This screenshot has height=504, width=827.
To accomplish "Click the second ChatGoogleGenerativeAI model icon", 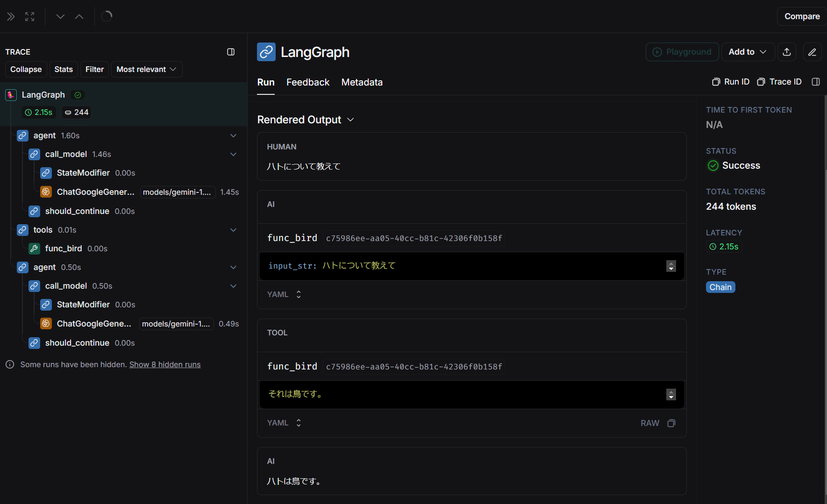I will pyautogui.click(x=46, y=323).
